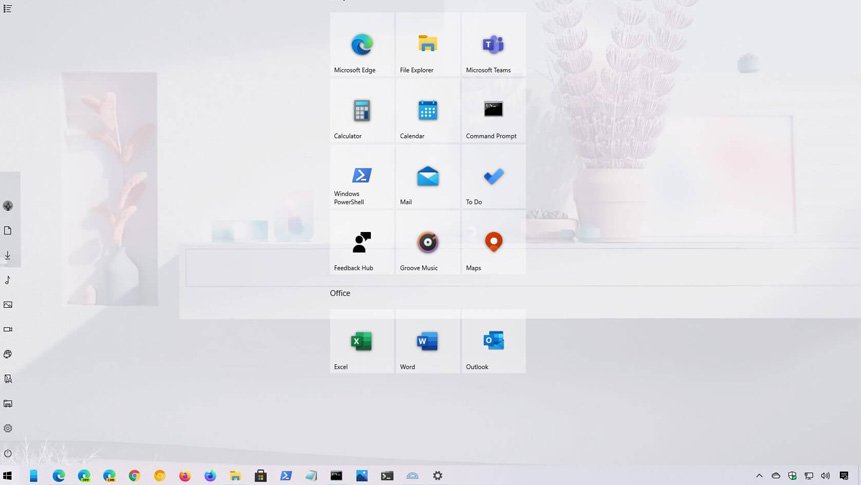Open the Microsoft Teams tile
Image resolution: width=861 pixels, height=485 pixels.
tap(493, 45)
